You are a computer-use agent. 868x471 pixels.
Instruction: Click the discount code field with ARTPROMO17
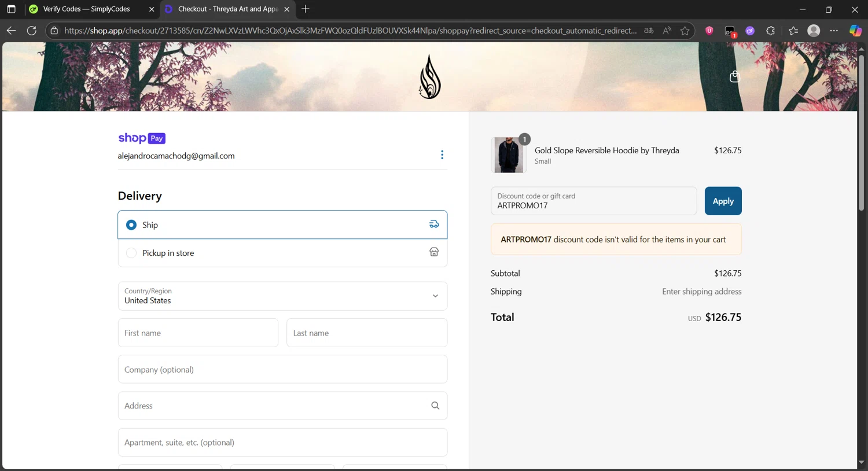(594, 201)
